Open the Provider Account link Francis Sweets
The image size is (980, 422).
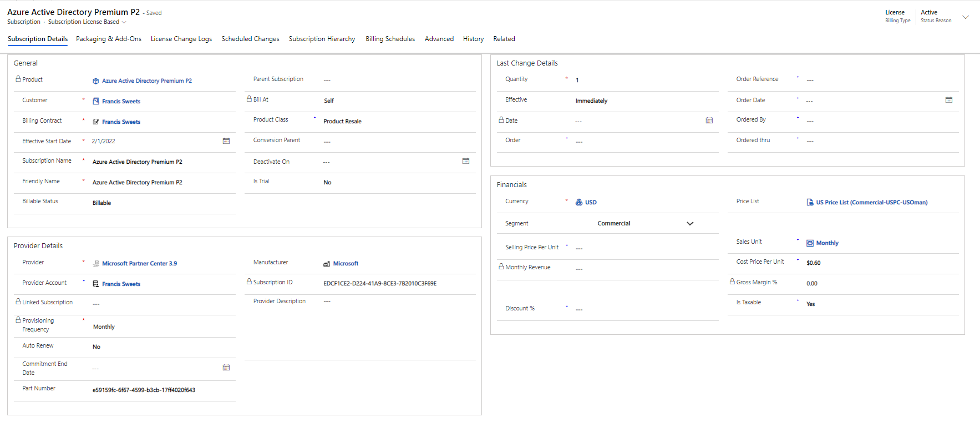[121, 284]
